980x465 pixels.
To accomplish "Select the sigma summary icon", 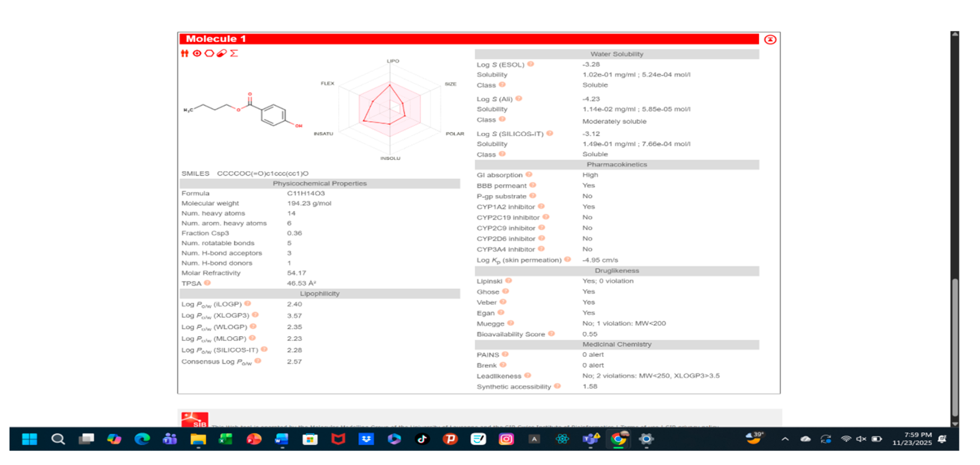I will (234, 54).
